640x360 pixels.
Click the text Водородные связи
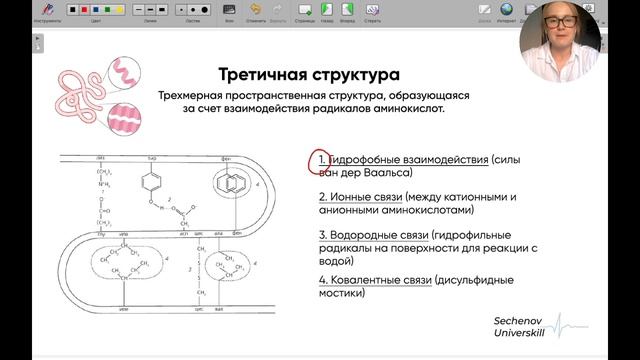pos(379,235)
